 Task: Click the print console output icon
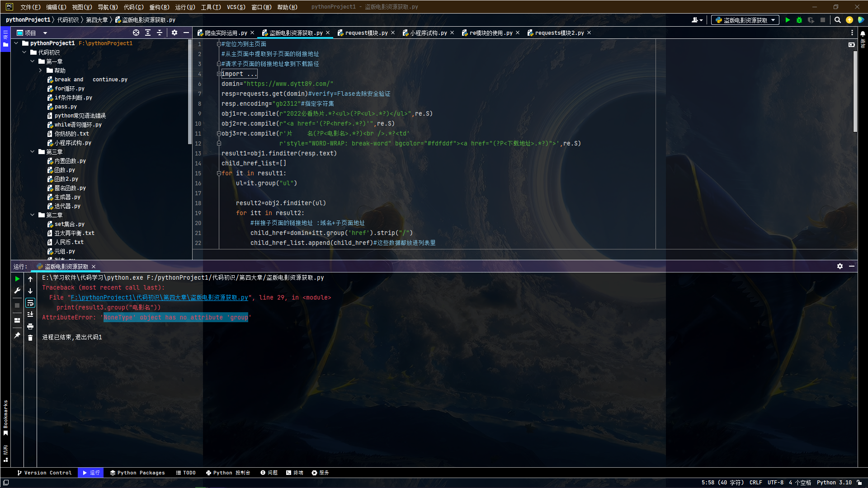30,326
